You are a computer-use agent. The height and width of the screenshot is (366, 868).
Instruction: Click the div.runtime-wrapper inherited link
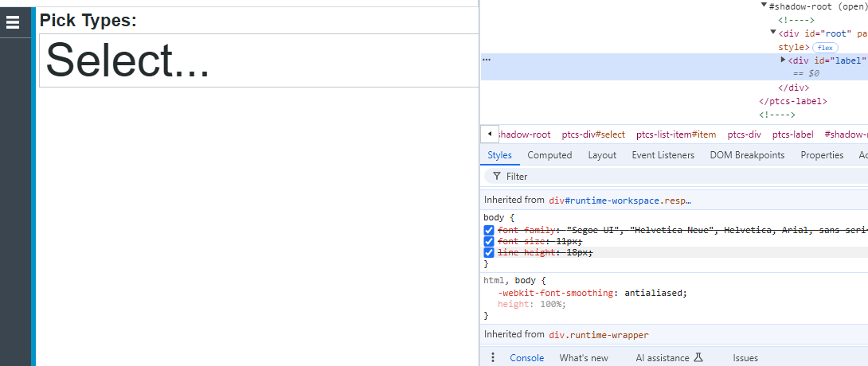coord(597,335)
